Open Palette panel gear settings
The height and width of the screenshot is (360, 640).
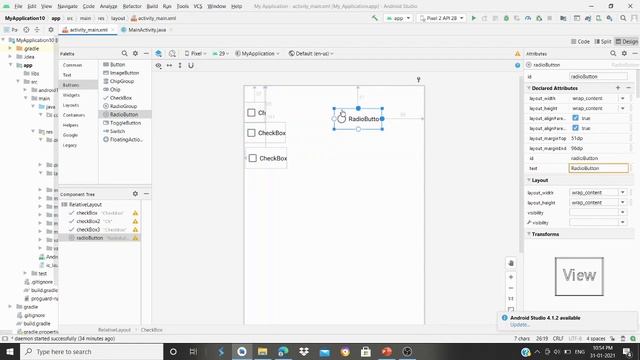pyautogui.click(x=135, y=53)
